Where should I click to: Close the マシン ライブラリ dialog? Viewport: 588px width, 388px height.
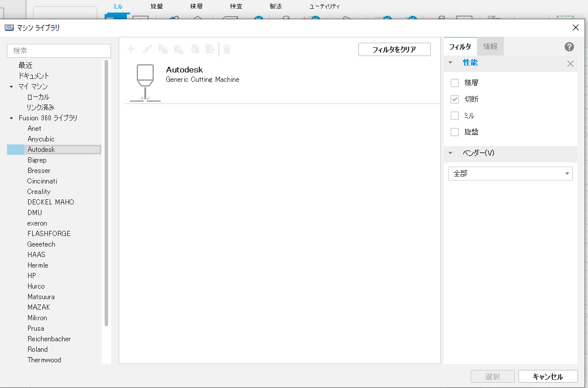point(576,27)
